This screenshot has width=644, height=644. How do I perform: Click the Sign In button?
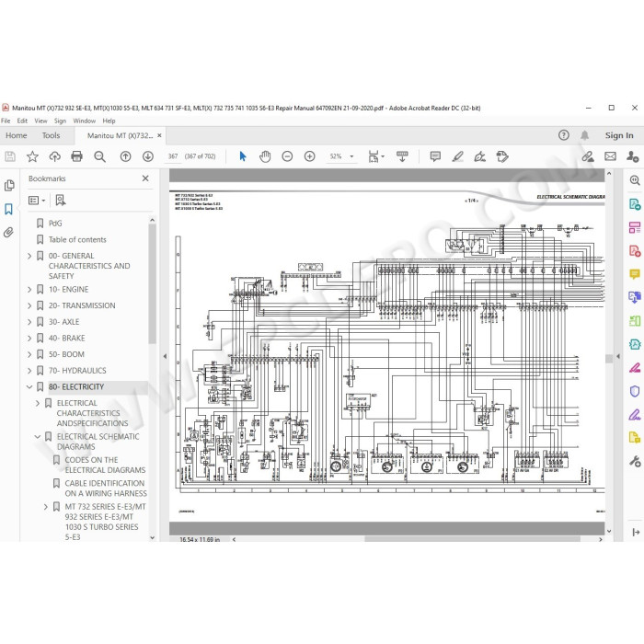(619, 135)
